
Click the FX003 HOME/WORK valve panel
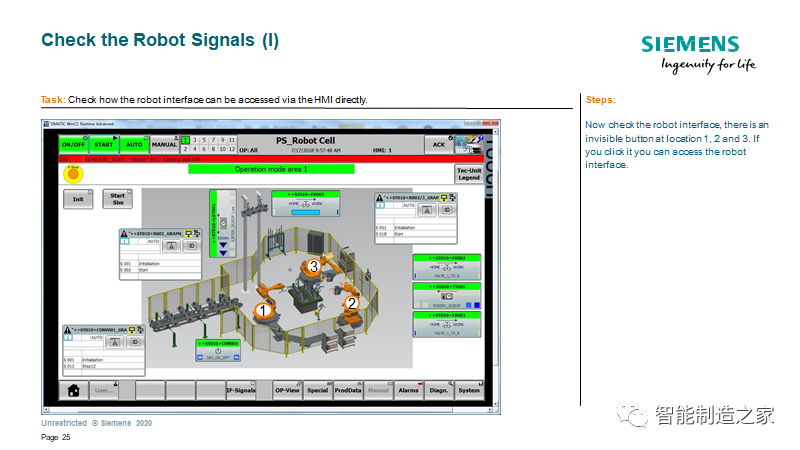pos(447,324)
